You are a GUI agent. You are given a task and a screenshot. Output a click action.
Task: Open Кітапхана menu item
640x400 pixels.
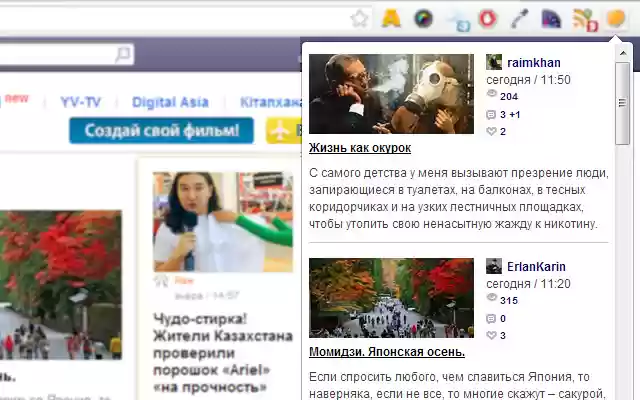pyautogui.click(x=270, y=102)
